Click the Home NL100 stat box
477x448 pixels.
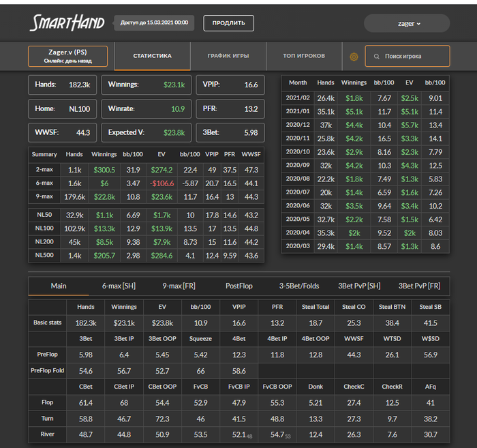(63, 109)
